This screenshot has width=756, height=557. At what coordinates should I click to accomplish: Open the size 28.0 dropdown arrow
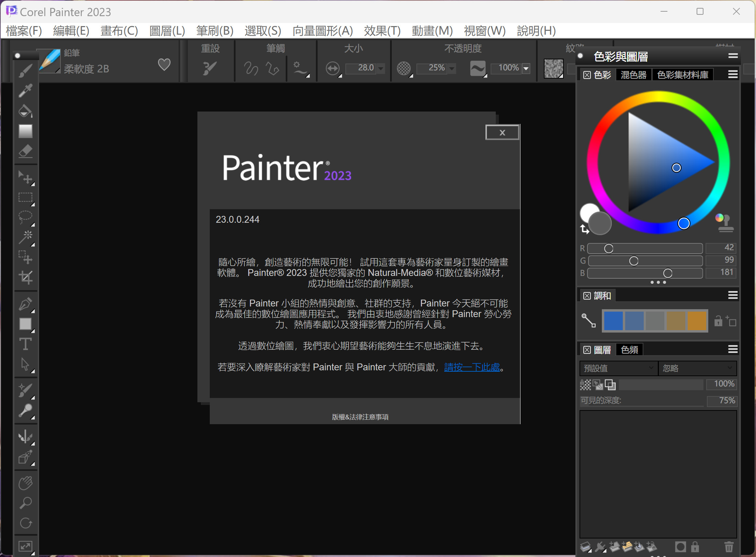click(381, 68)
